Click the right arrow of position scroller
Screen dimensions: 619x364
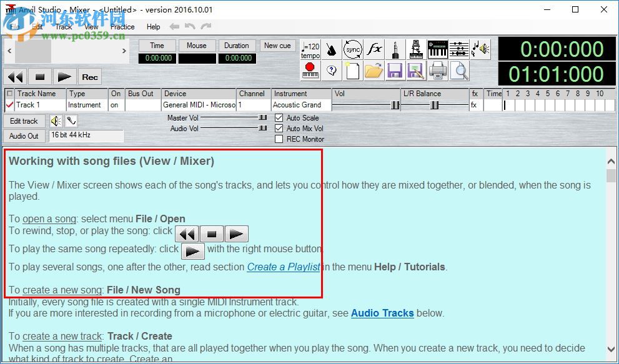[124, 51]
